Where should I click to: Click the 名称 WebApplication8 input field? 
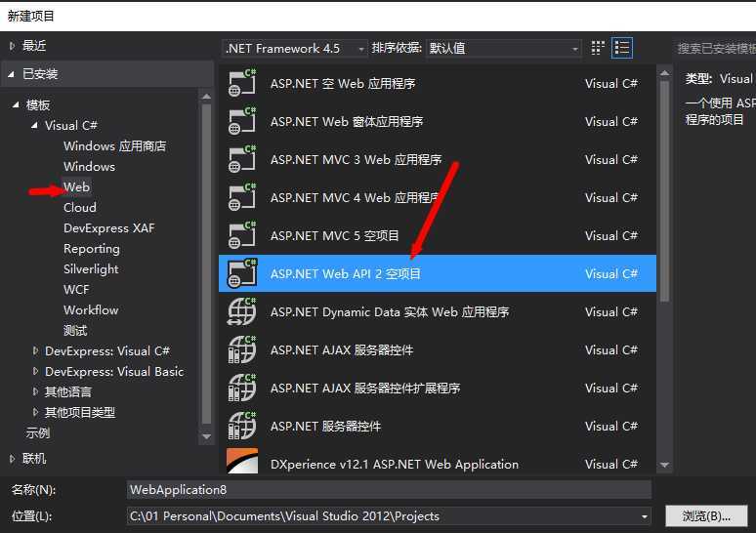[x=389, y=490]
